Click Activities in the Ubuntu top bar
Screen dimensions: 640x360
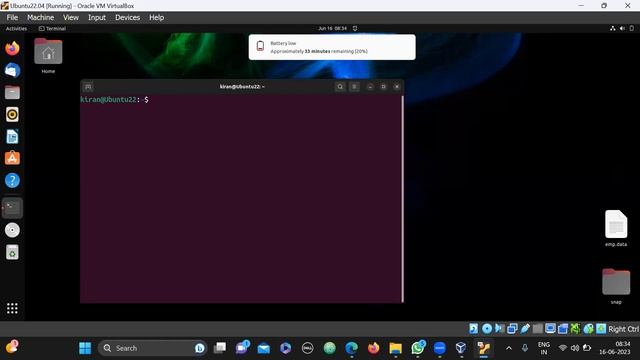16,29
